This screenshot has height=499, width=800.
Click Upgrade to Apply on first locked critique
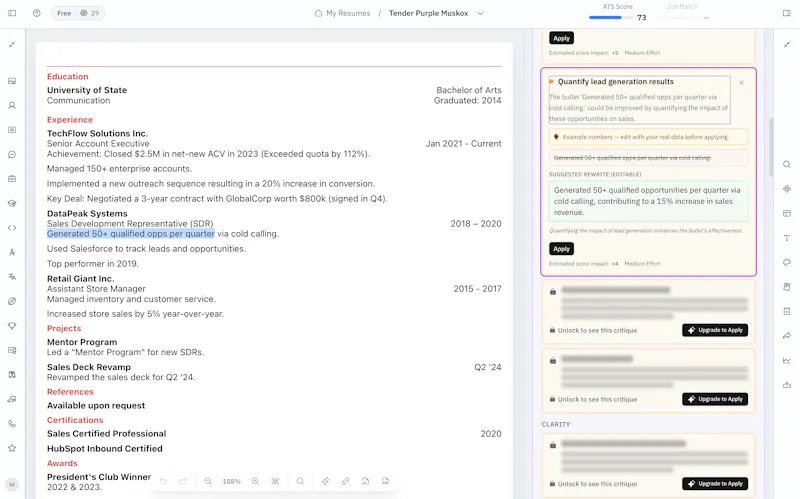715,330
